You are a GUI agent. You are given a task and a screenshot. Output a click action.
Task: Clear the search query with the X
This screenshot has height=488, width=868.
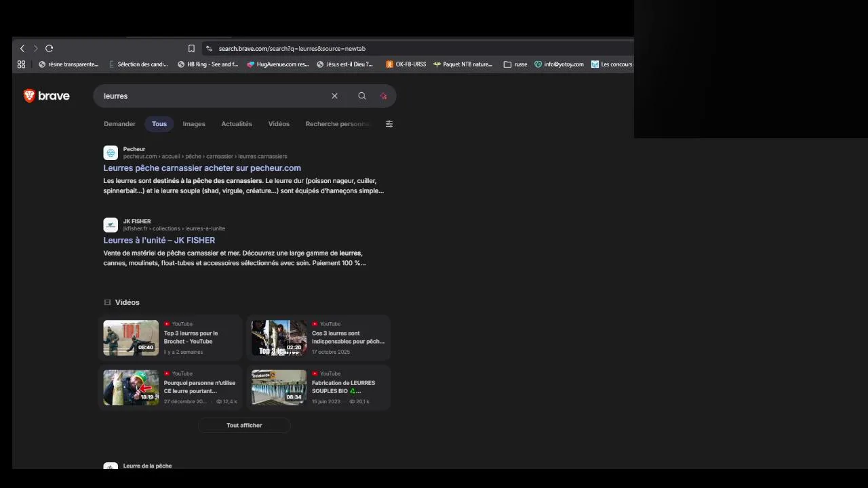pos(334,96)
